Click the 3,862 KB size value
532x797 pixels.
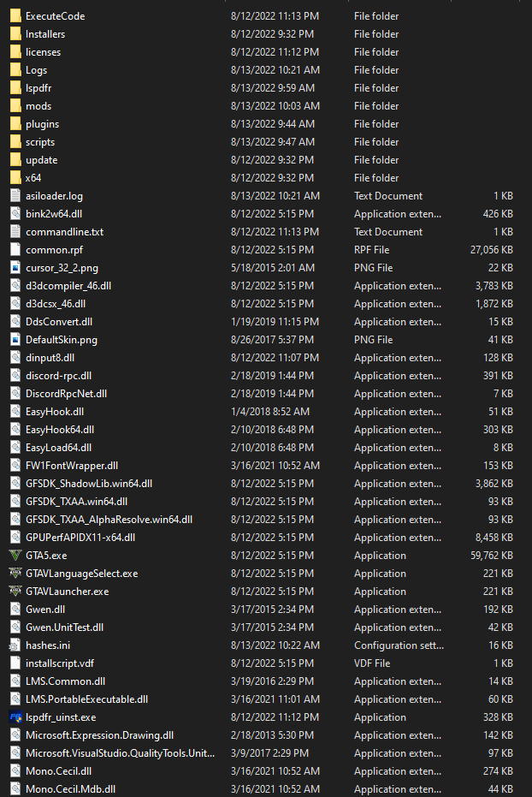click(494, 484)
